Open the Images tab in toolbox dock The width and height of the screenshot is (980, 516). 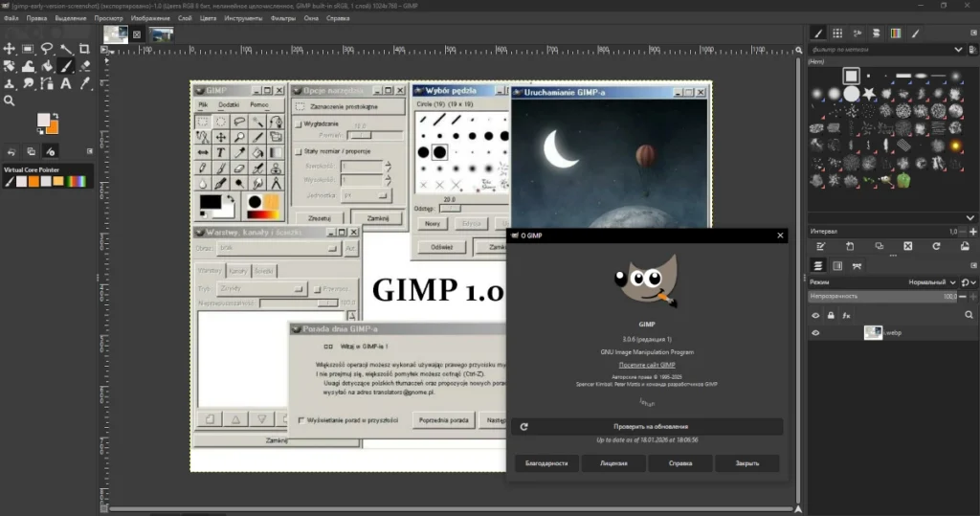tap(32, 151)
